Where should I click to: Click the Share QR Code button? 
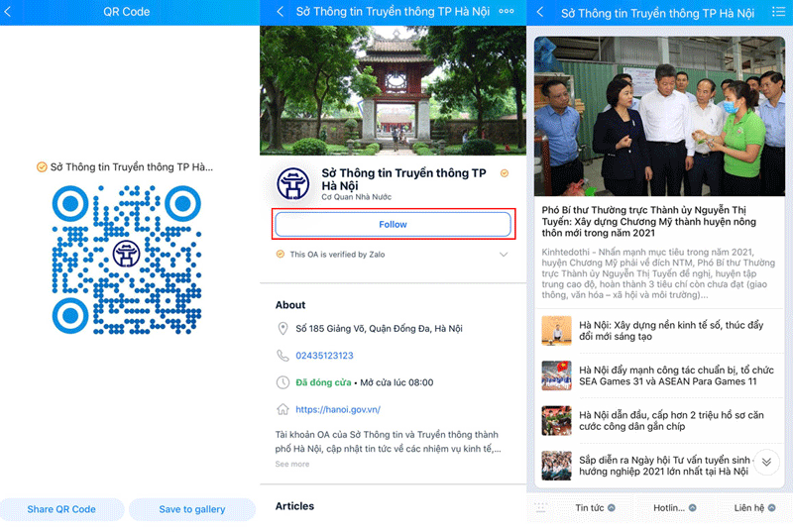coord(61,509)
